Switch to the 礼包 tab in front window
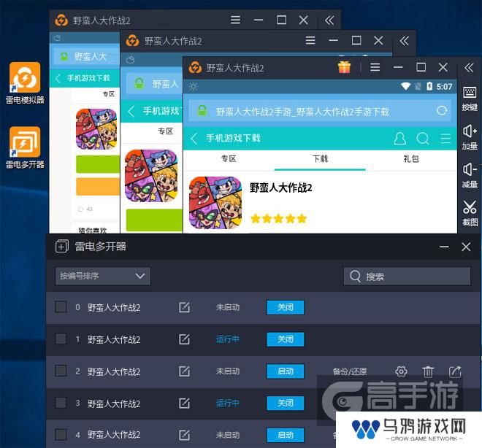Viewport: 482px width, 448px height. point(411,159)
